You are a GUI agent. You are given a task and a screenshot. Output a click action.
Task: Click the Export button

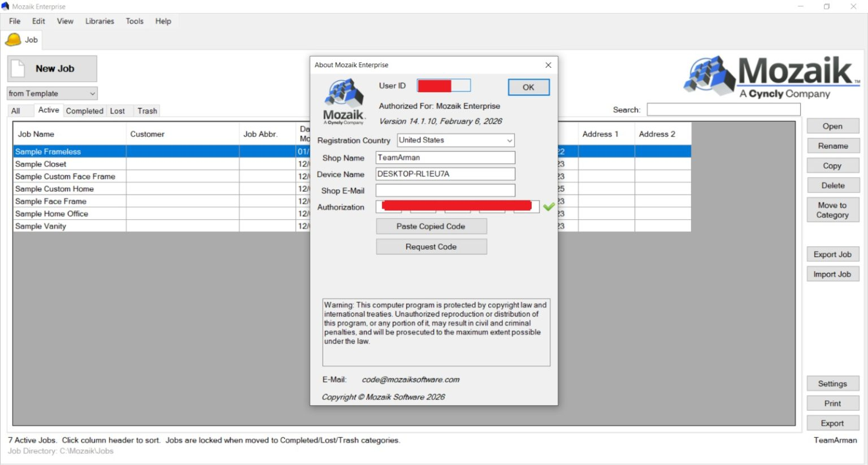point(832,423)
